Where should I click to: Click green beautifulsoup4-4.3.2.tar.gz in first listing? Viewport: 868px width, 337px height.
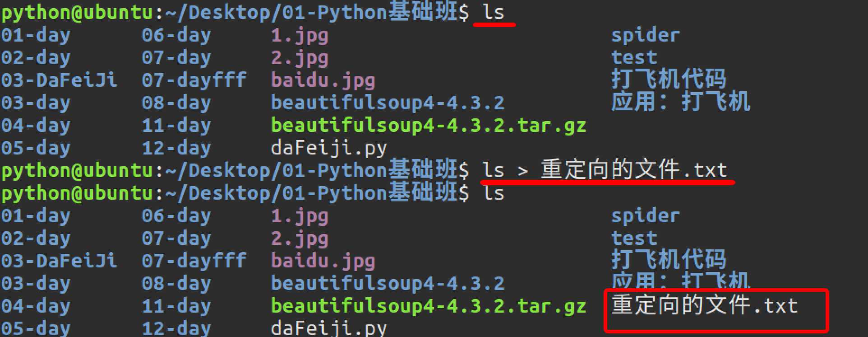(428, 126)
